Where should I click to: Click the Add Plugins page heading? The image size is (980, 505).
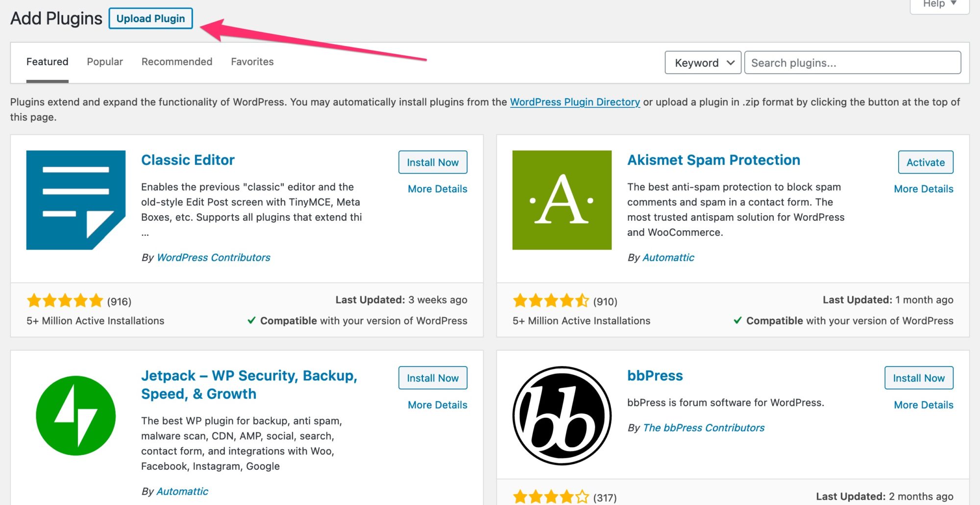point(56,19)
